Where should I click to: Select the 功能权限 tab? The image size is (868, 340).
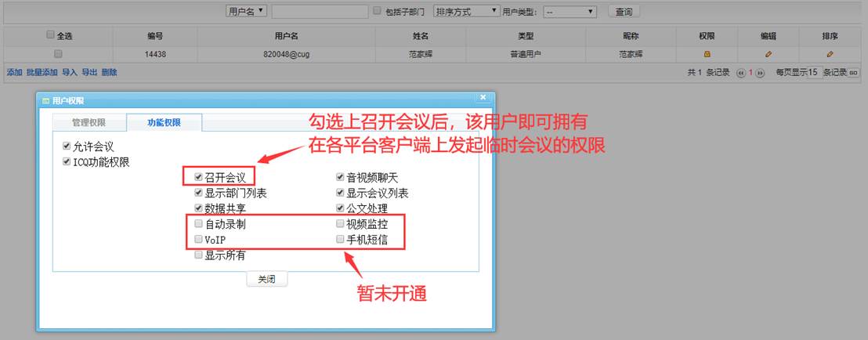pyautogui.click(x=164, y=123)
